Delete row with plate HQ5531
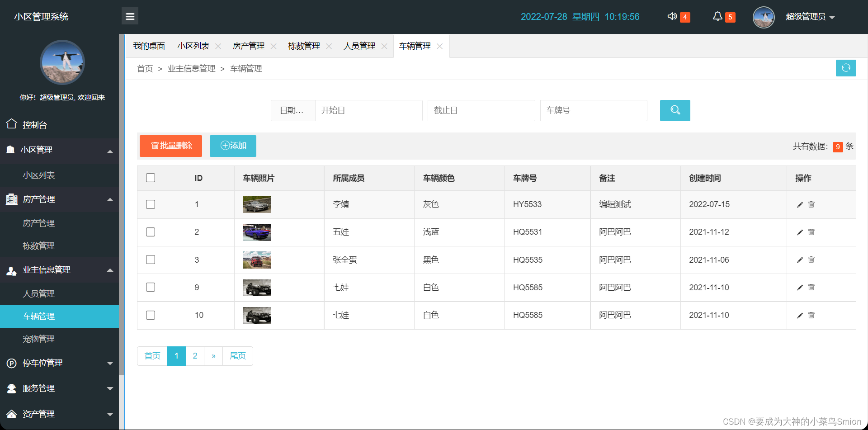The image size is (868, 430). tap(811, 232)
